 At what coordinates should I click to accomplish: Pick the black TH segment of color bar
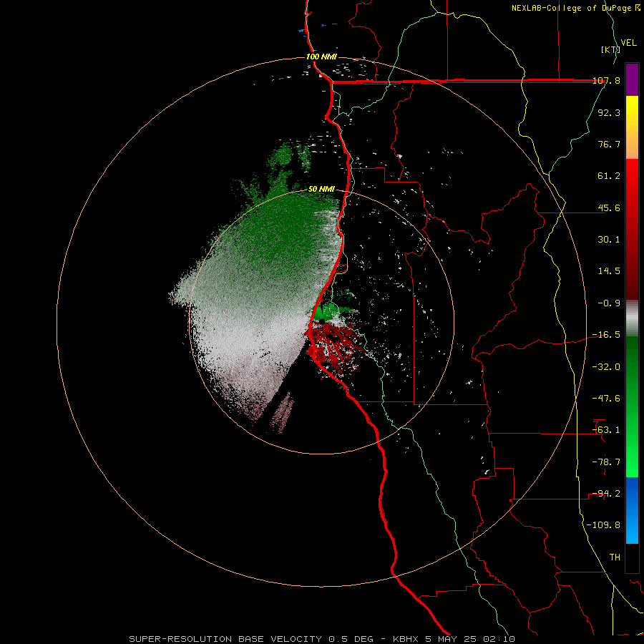click(632, 558)
